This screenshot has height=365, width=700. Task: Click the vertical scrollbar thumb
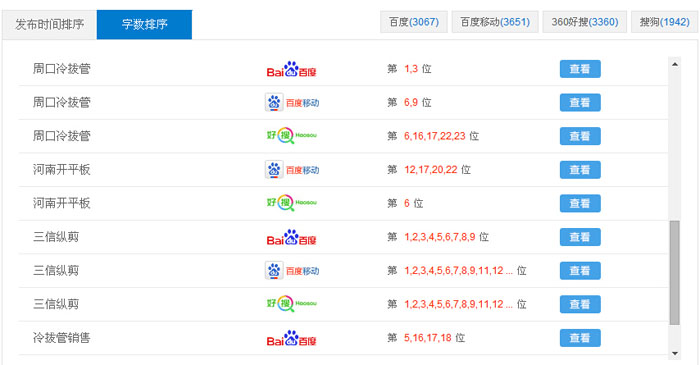[675, 272]
